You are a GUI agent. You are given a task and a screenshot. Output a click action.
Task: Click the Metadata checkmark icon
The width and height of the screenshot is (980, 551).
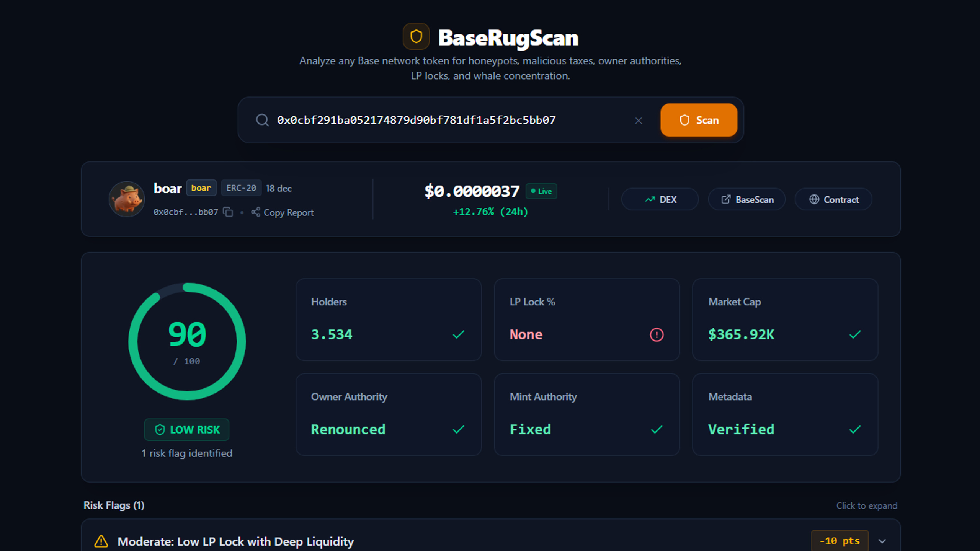click(855, 430)
